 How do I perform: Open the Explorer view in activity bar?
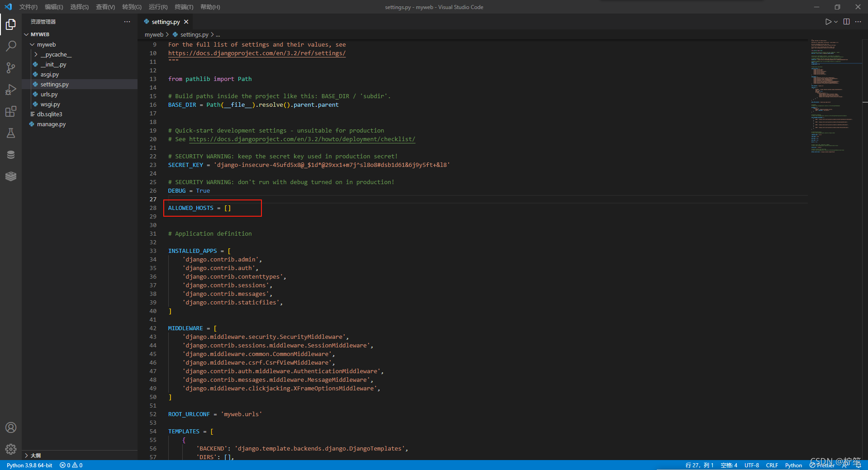(x=11, y=24)
